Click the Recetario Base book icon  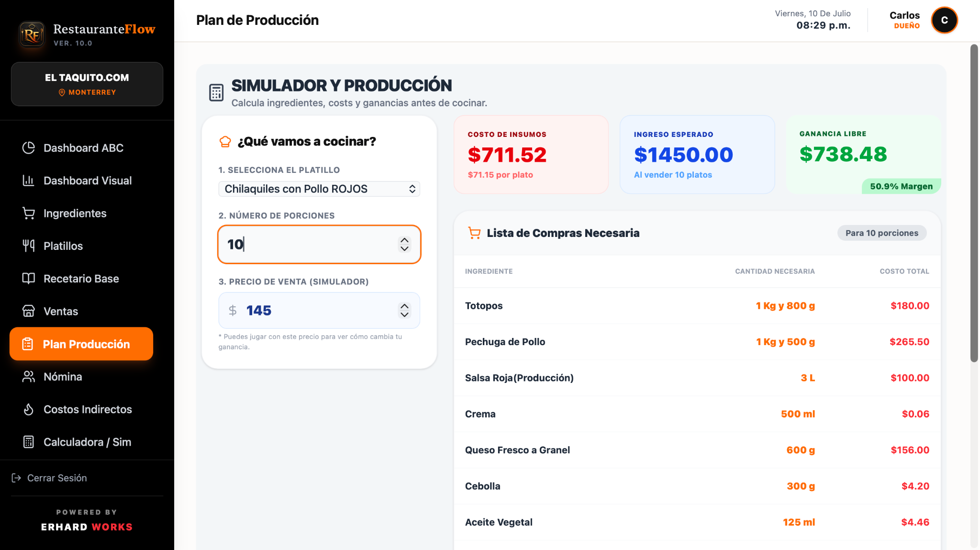click(x=29, y=279)
